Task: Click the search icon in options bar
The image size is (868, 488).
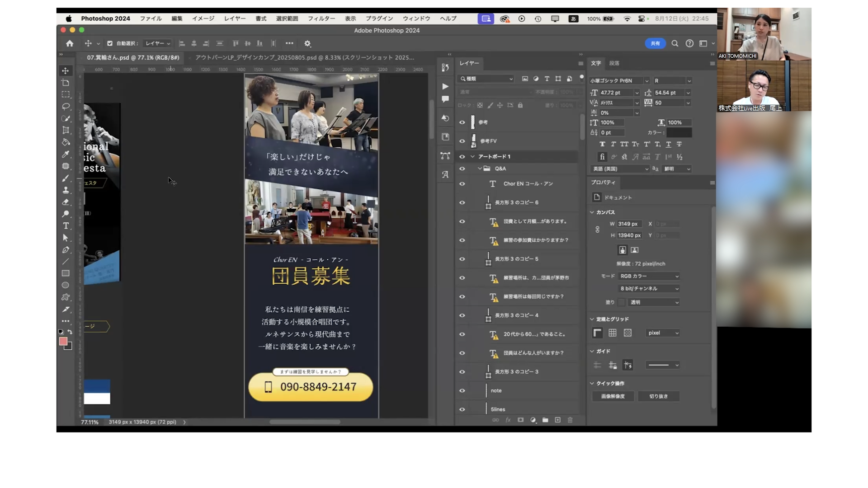Action: tap(675, 43)
